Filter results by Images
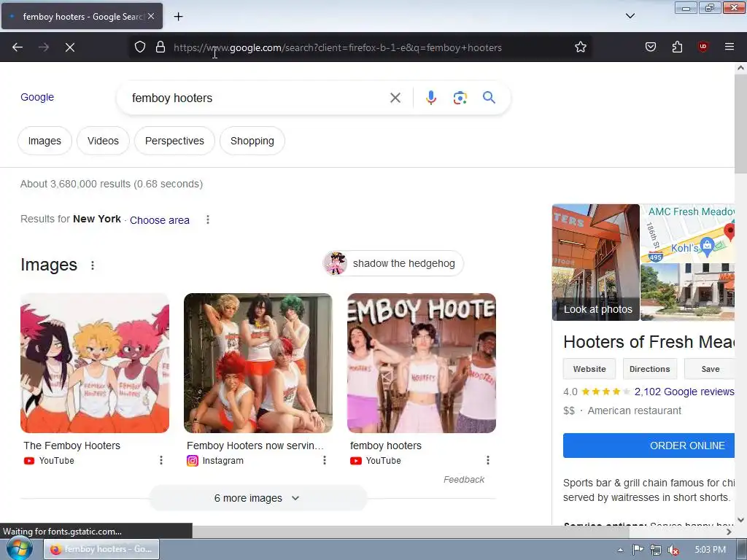 coord(44,141)
